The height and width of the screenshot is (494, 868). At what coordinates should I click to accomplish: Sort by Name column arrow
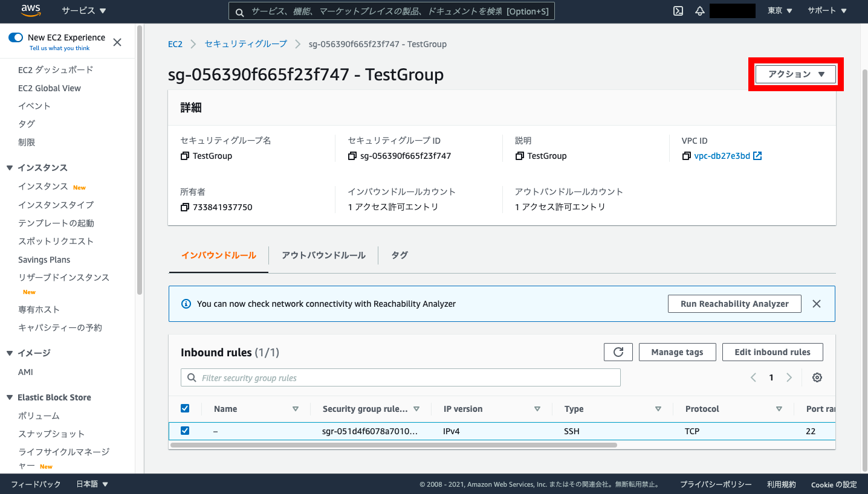point(296,409)
